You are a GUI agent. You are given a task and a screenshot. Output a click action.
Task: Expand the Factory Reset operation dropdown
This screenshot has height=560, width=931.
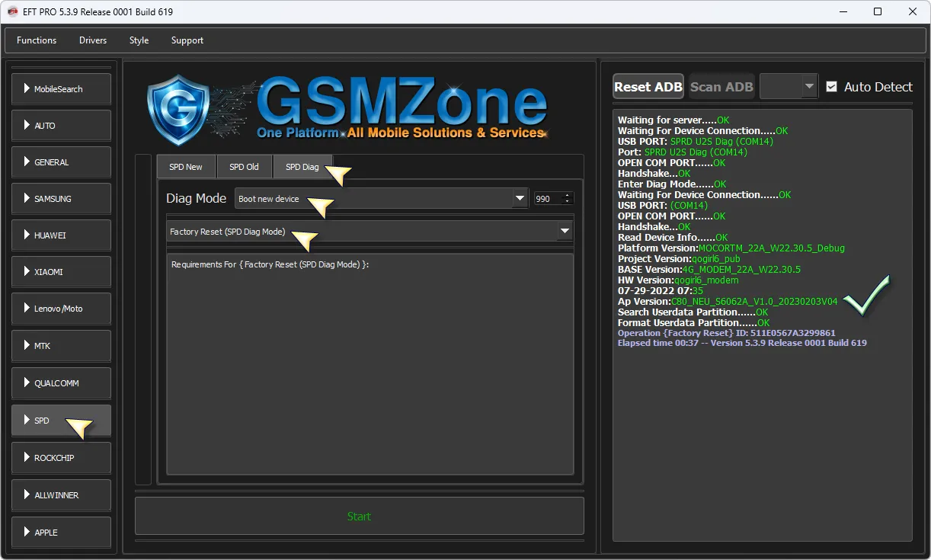point(370,232)
